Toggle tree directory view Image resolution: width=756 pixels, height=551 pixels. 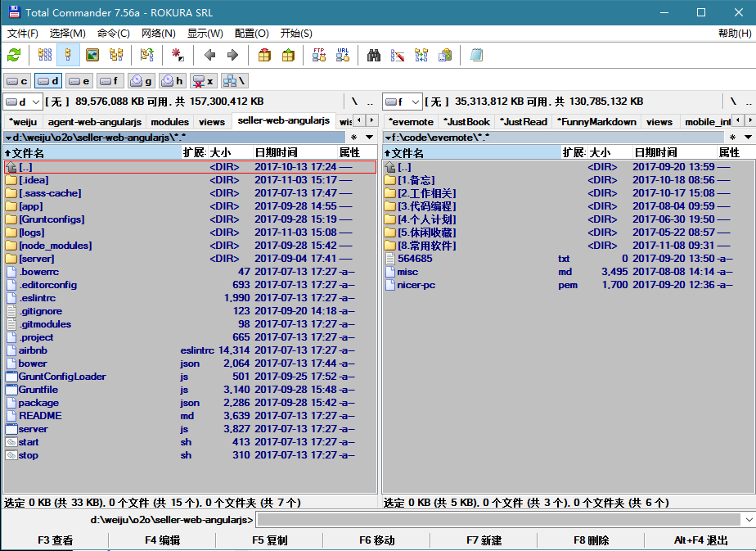[x=117, y=55]
